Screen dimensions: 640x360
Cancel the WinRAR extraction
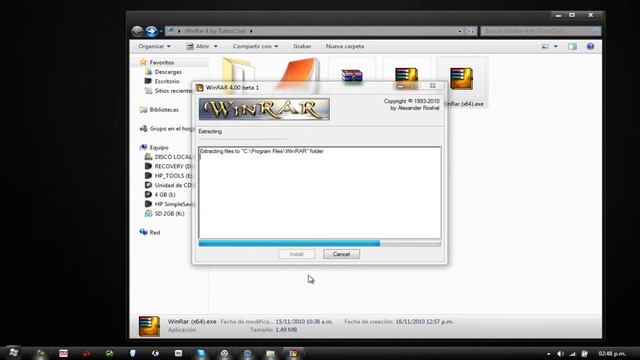341,254
